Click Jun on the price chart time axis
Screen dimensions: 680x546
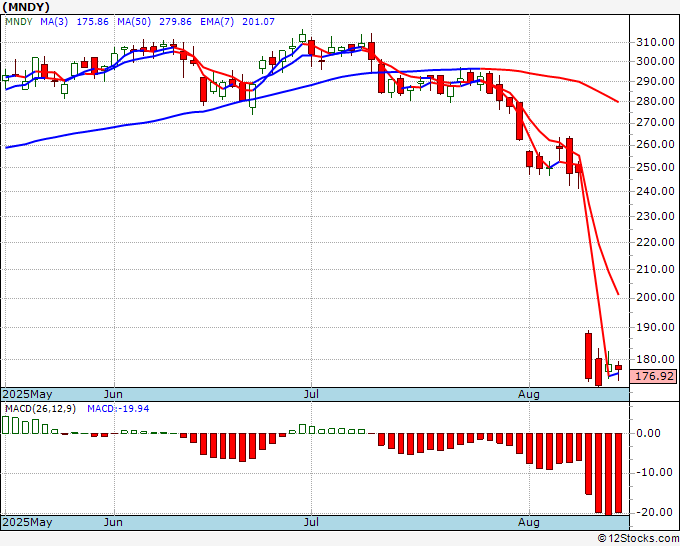pos(113,394)
